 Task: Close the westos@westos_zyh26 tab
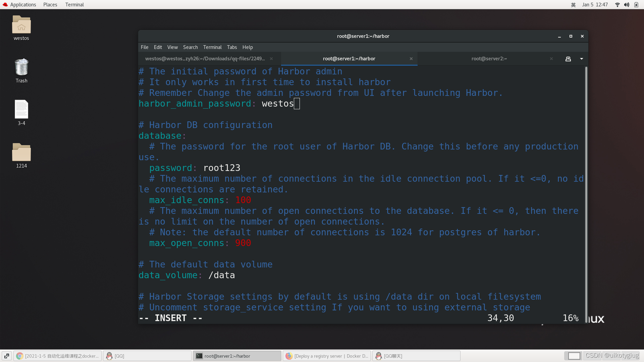pos(271,59)
